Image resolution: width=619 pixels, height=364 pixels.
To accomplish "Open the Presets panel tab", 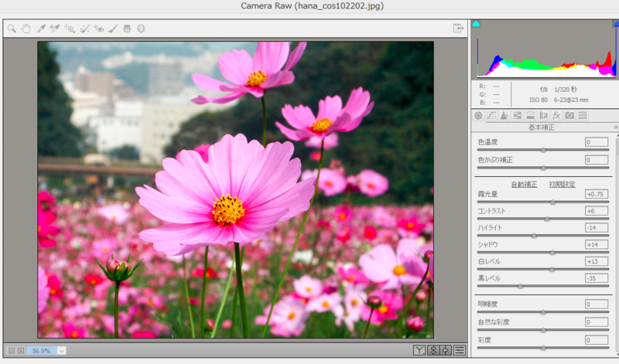I will pos(583,116).
